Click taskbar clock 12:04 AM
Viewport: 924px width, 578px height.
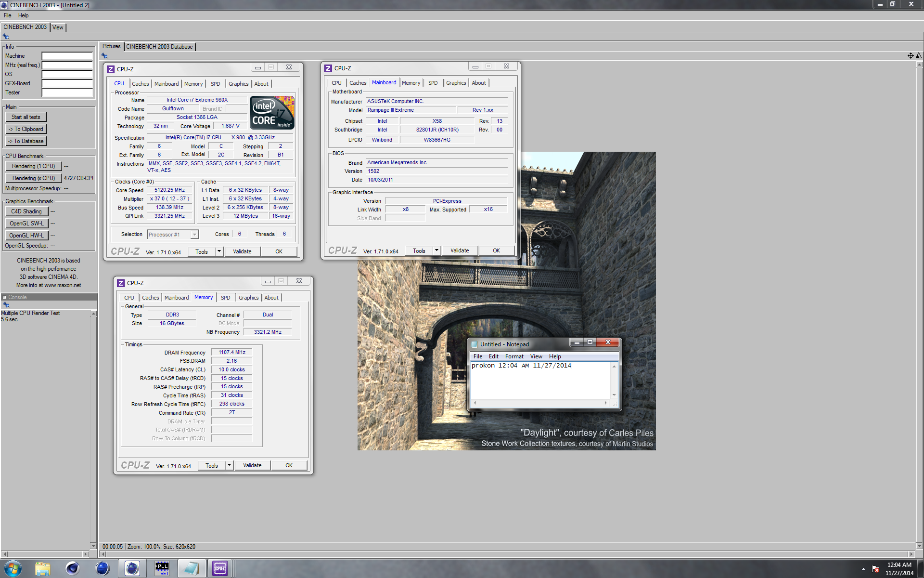click(899, 565)
